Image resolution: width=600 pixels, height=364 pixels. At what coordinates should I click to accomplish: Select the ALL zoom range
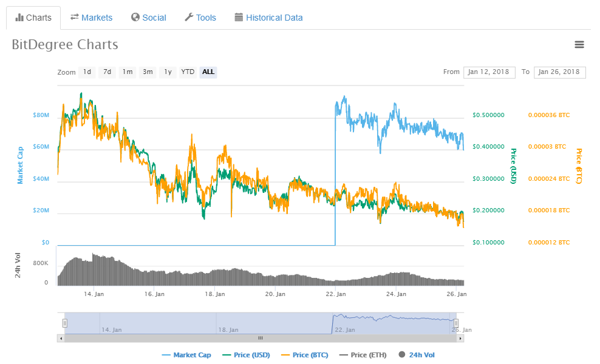point(208,72)
